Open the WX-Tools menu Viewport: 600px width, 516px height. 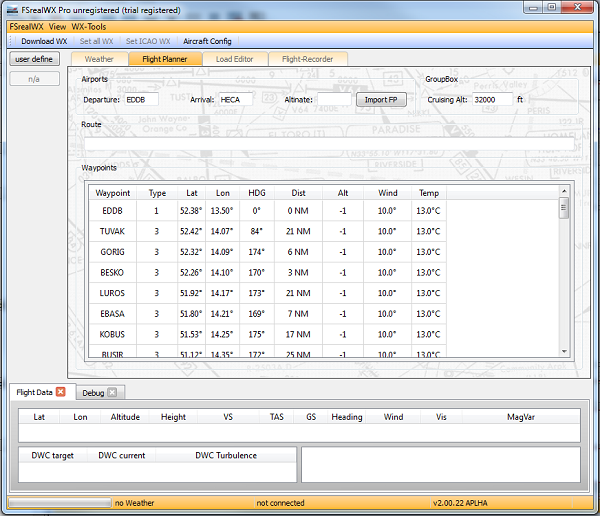[88, 27]
